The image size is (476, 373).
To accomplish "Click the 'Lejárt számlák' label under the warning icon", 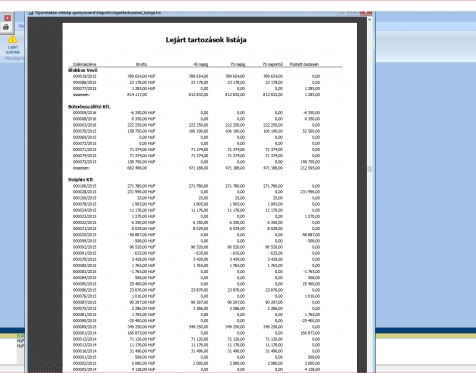I will 13,49.
